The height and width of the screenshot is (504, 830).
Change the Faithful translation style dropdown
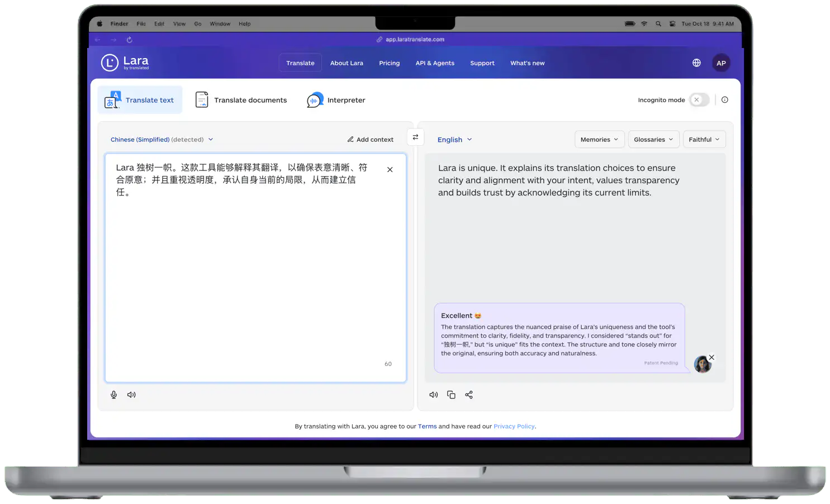[704, 140]
